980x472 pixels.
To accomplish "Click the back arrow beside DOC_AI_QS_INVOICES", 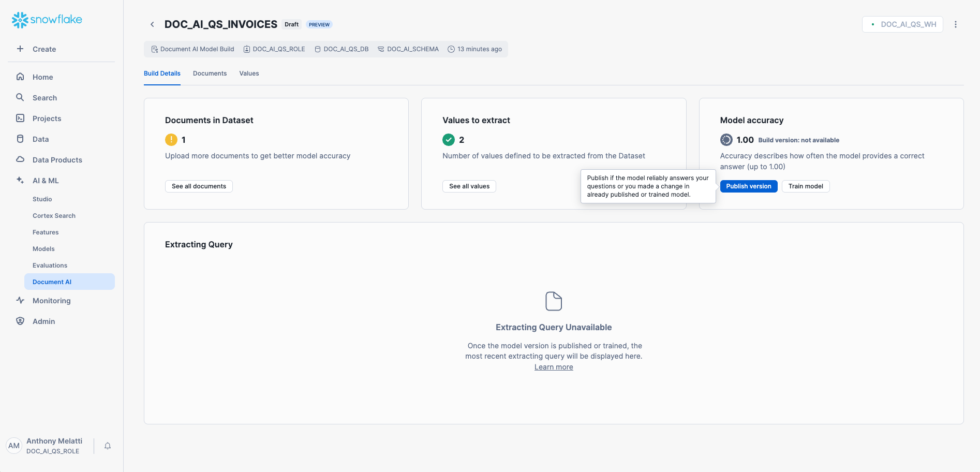I will tap(152, 24).
